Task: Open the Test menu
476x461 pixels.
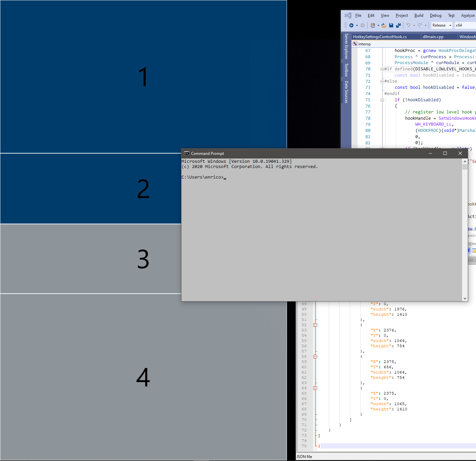Action: 451,15
